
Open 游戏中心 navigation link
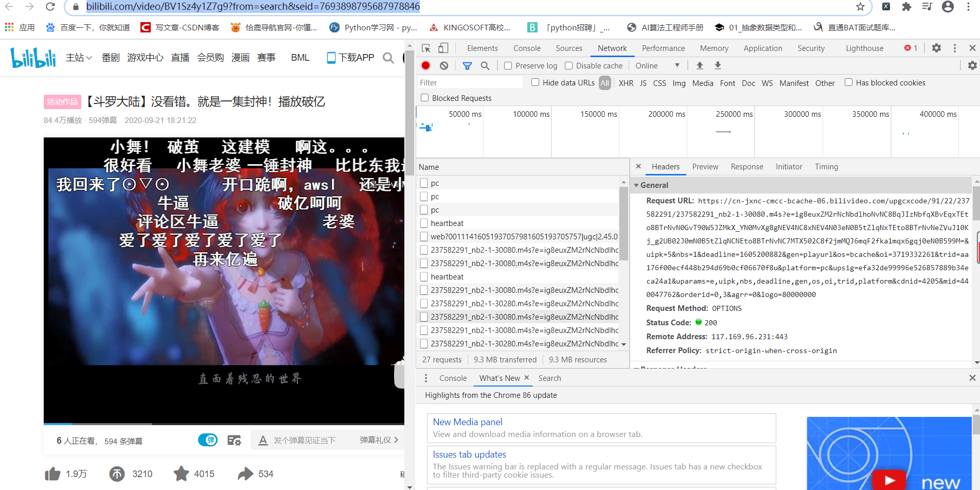point(145,58)
